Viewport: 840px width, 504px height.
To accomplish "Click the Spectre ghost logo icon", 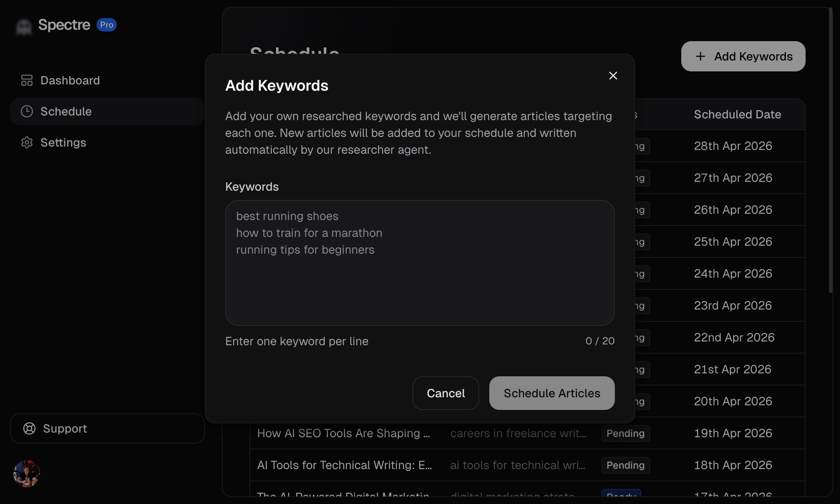I will pyautogui.click(x=23, y=26).
